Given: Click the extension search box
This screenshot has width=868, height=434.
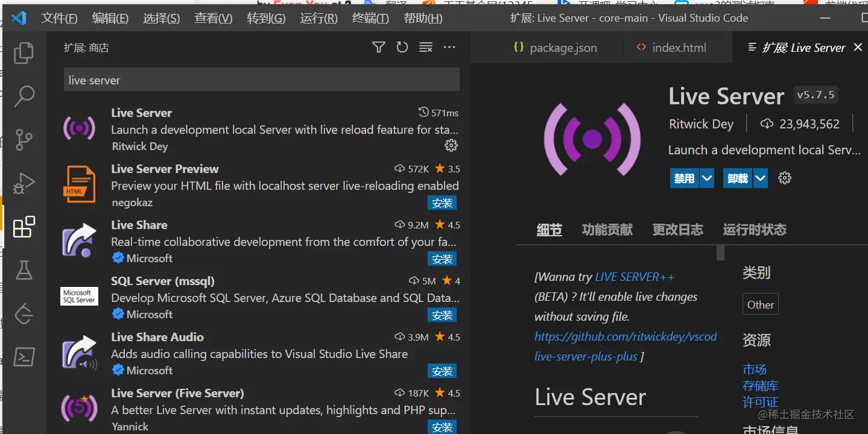Looking at the screenshot, I should point(262,80).
